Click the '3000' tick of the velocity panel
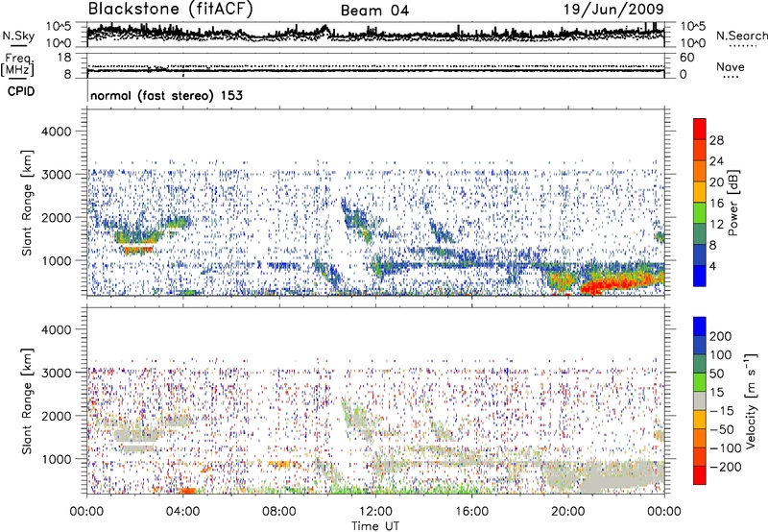This screenshot has height=532, width=768. (x=56, y=373)
